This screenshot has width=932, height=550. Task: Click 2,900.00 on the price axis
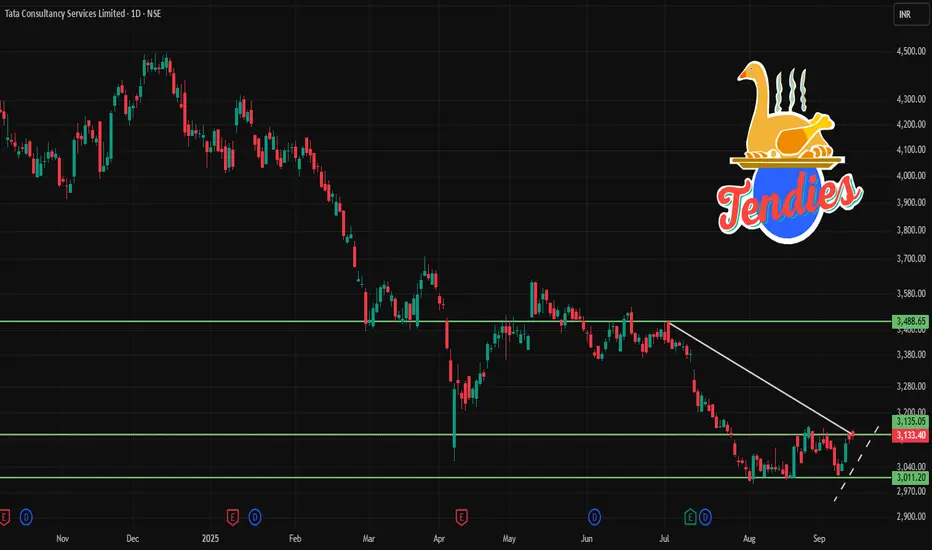tap(911, 517)
